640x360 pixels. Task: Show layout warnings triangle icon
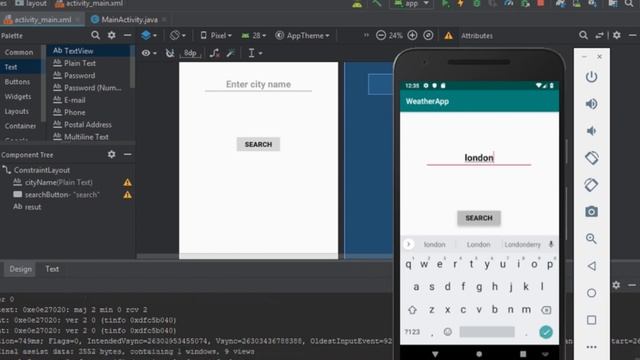point(449,36)
